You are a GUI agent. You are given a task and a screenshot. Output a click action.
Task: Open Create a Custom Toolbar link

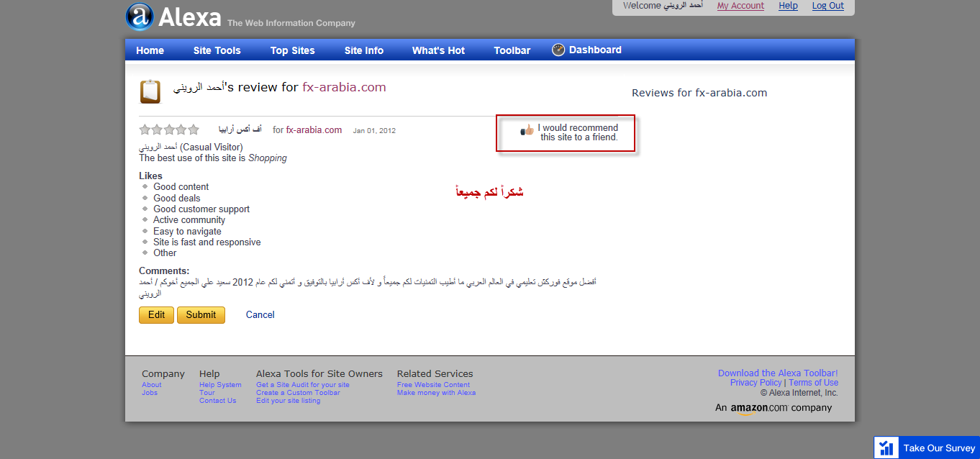(298, 393)
